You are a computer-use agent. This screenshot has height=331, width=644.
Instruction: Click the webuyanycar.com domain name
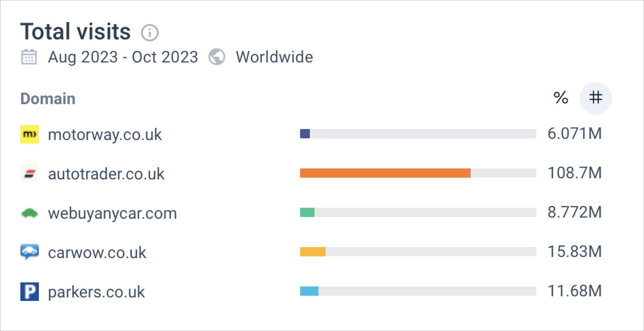point(112,213)
